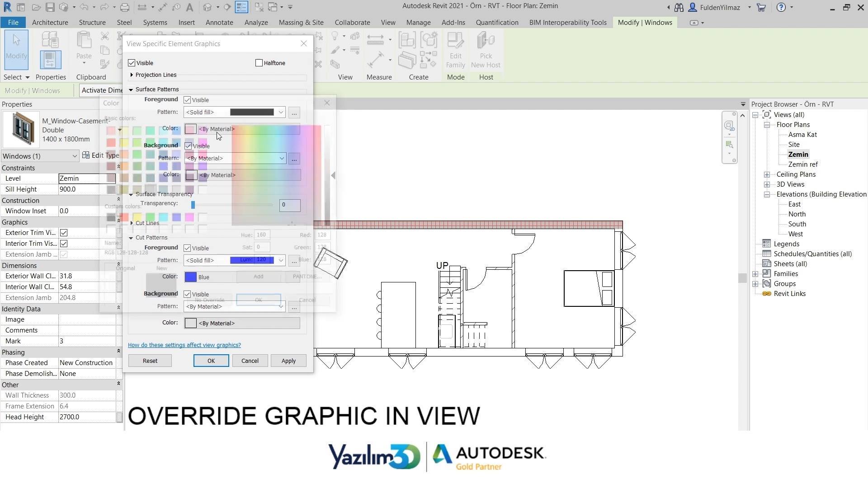868x488 pixels.
Task: Click the Switch Windows icon
Action: point(273,7)
